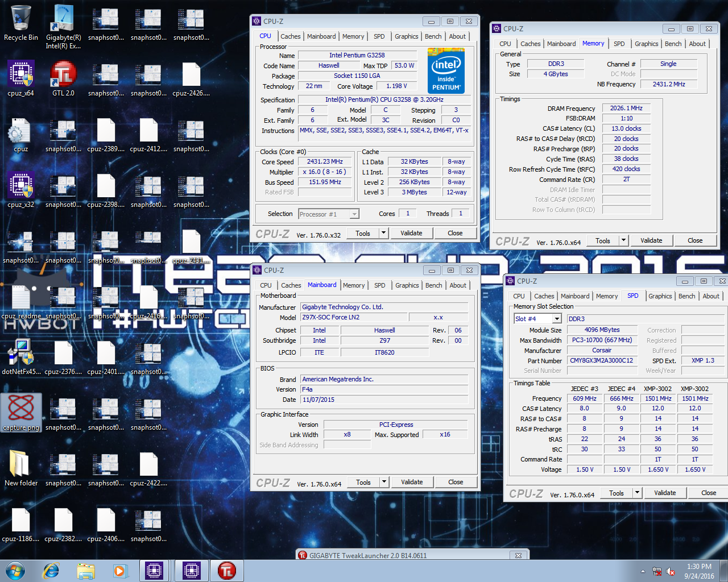Click the Core Speed value 2431.23 MHz
Screen dimensions: 728x582
click(325, 161)
